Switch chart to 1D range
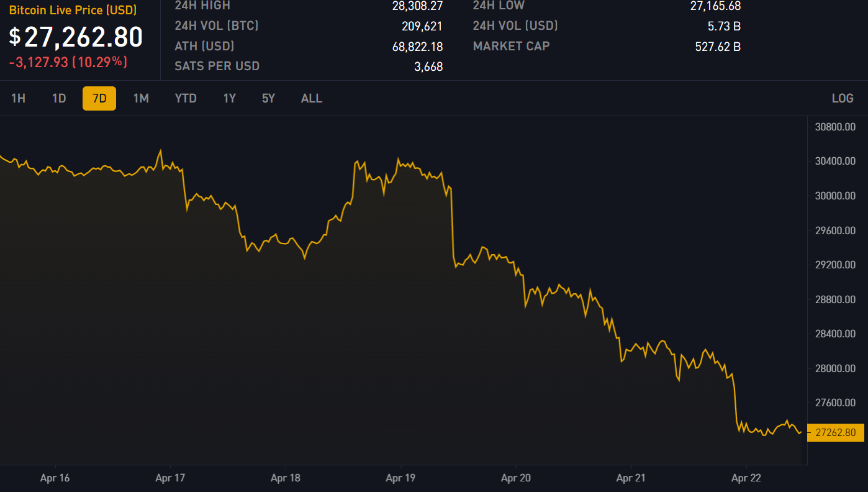The height and width of the screenshot is (492, 868). [x=59, y=98]
